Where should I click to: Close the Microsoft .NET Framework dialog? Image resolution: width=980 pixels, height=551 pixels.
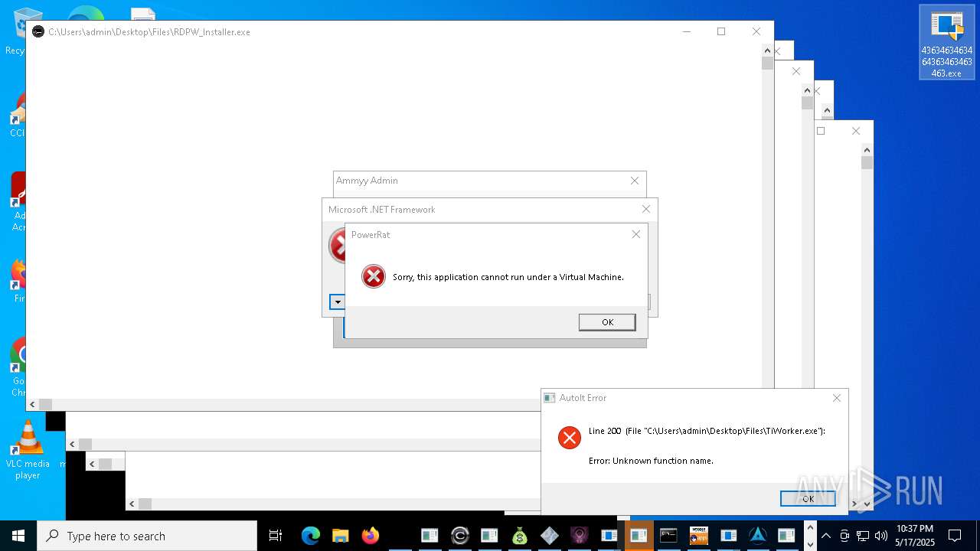[x=646, y=209]
